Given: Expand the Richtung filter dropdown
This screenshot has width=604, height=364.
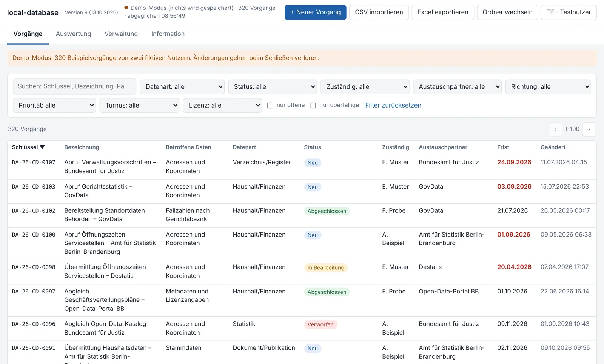Looking at the screenshot, I should coord(548,87).
